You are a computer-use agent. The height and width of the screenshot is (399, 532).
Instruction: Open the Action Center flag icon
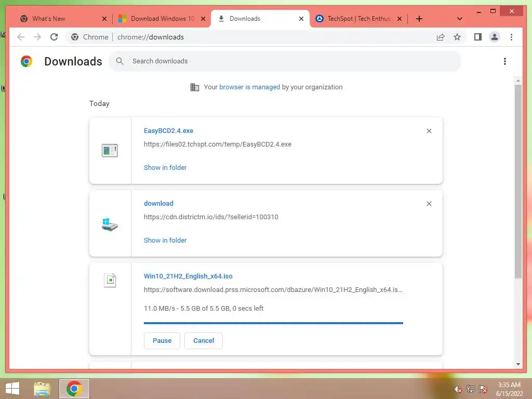click(x=483, y=389)
